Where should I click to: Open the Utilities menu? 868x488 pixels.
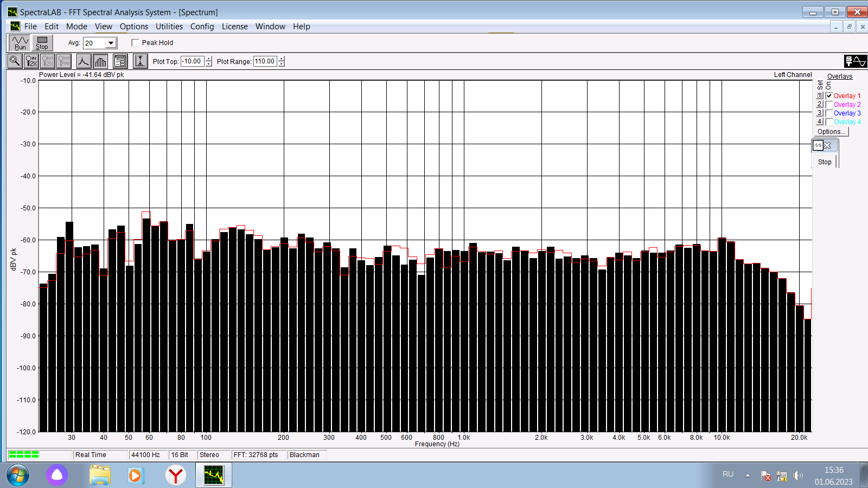tap(169, 27)
